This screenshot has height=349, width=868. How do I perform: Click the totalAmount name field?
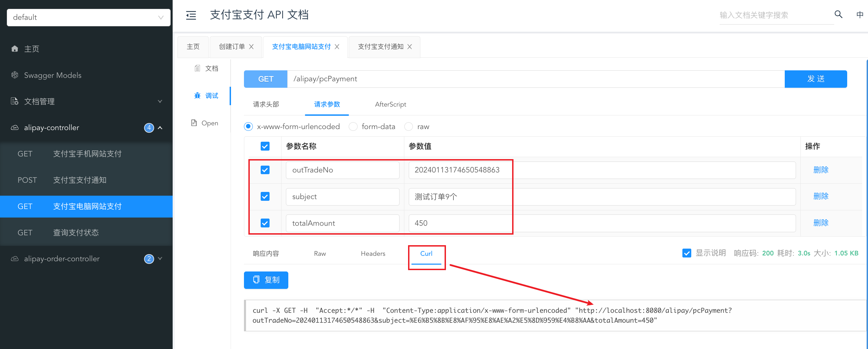click(x=343, y=223)
